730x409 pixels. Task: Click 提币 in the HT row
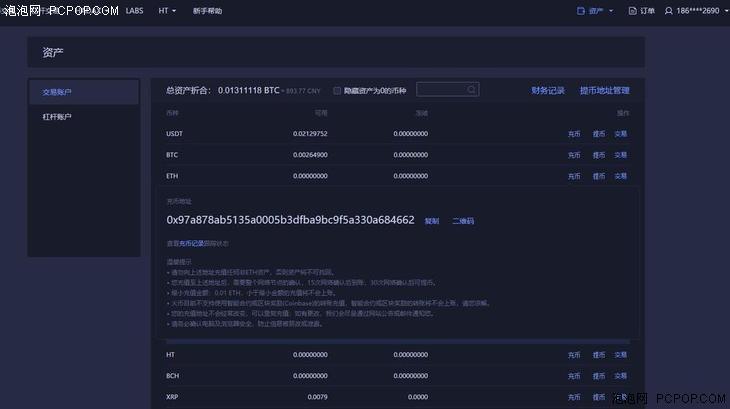pos(599,355)
